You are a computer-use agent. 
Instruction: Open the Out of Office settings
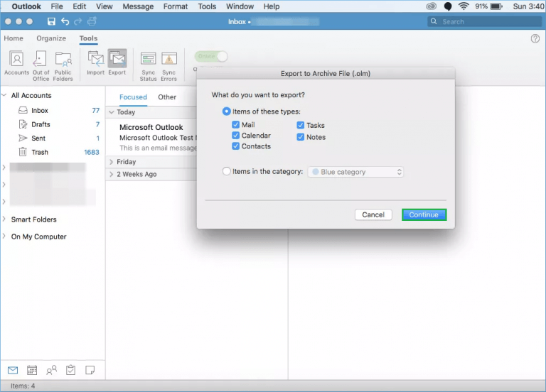(x=41, y=66)
